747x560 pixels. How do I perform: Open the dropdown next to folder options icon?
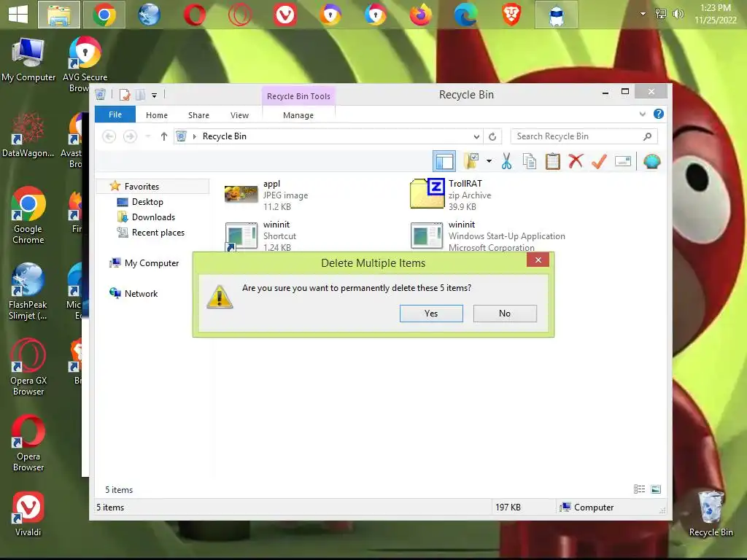[489, 161]
